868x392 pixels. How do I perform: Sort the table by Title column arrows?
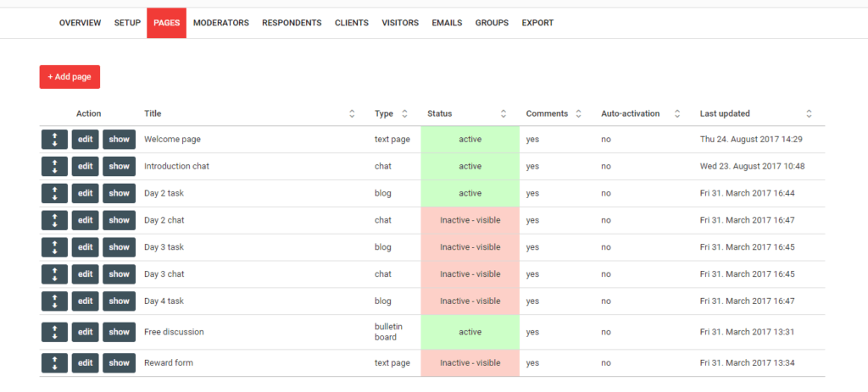tap(352, 113)
